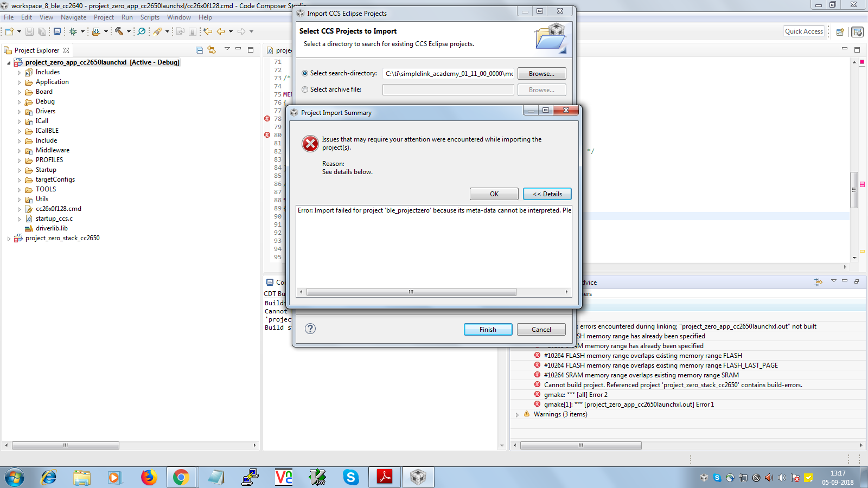
Task: Expand the PROFILES folder node
Action: click(20, 160)
